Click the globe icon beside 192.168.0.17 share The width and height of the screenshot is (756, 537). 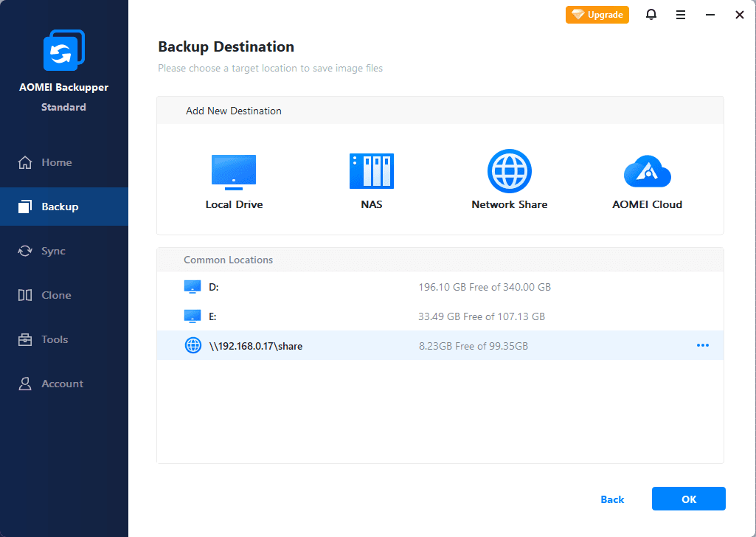pos(193,345)
